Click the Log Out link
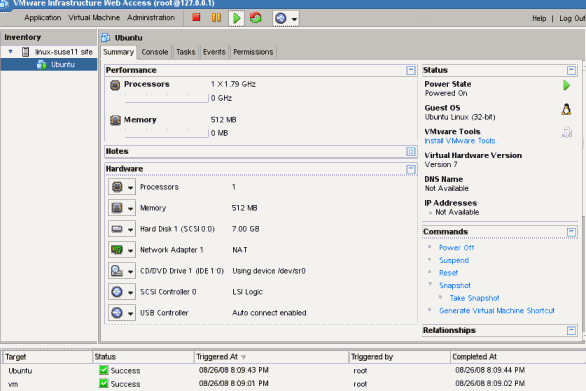This screenshot has height=391, width=586. tap(572, 18)
